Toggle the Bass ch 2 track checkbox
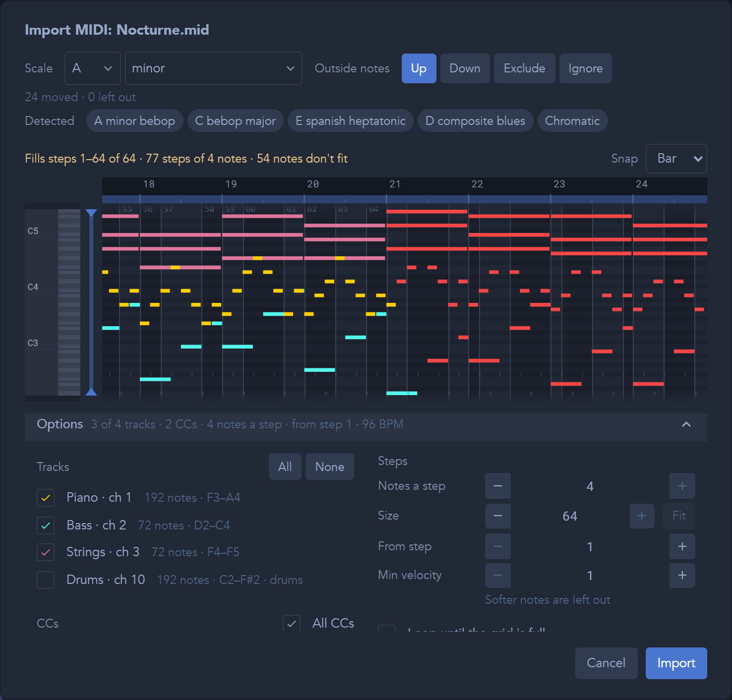Viewport: 732px width, 700px height. [46, 525]
